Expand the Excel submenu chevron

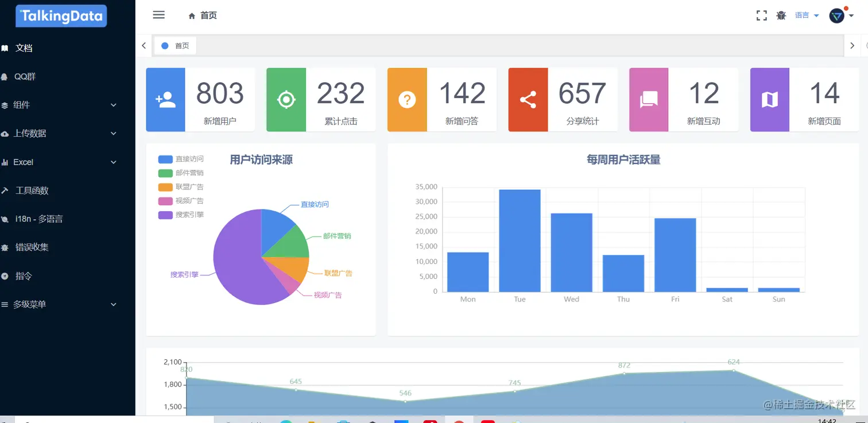click(x=114, y=162)
